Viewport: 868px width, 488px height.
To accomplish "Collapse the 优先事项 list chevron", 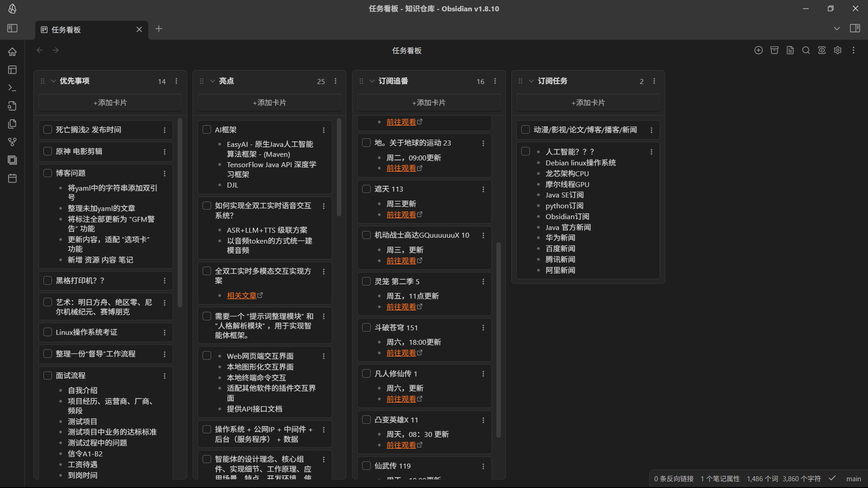I will pyautogui.click(x=53, y=81).
